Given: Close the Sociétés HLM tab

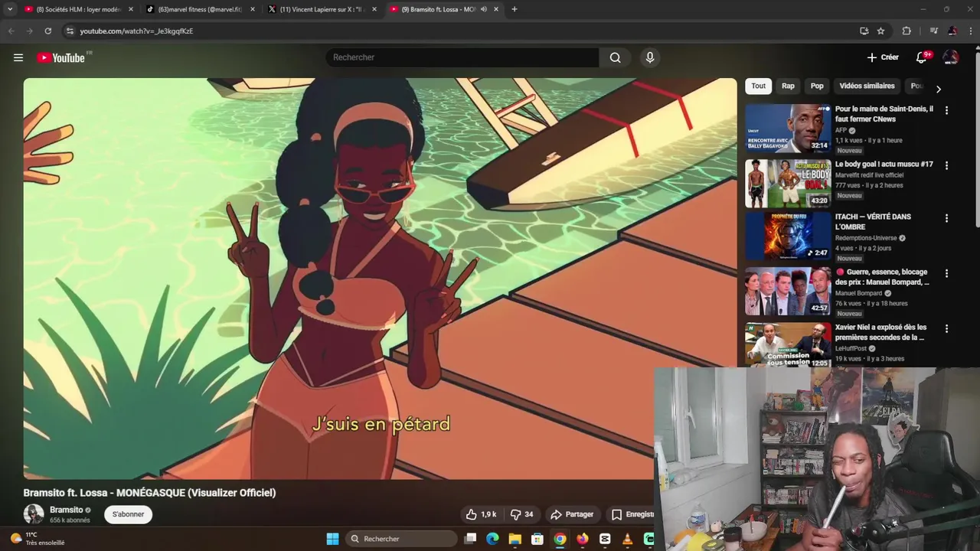Looking at the screenshot, I should click(131, 9).
